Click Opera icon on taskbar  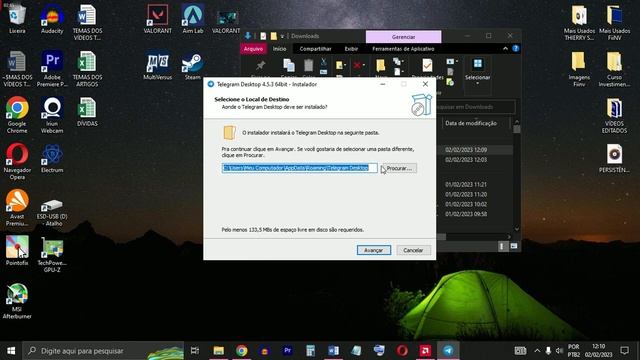[402, 351]
